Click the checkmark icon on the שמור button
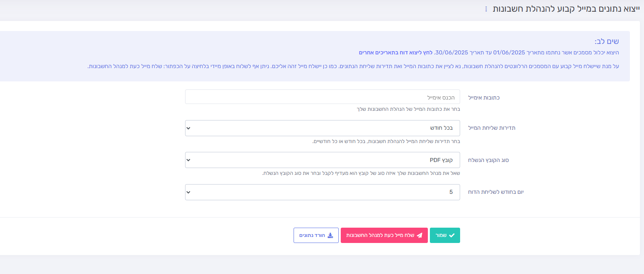The width and height of the screenshot is (644, 274). click(452, 235)
